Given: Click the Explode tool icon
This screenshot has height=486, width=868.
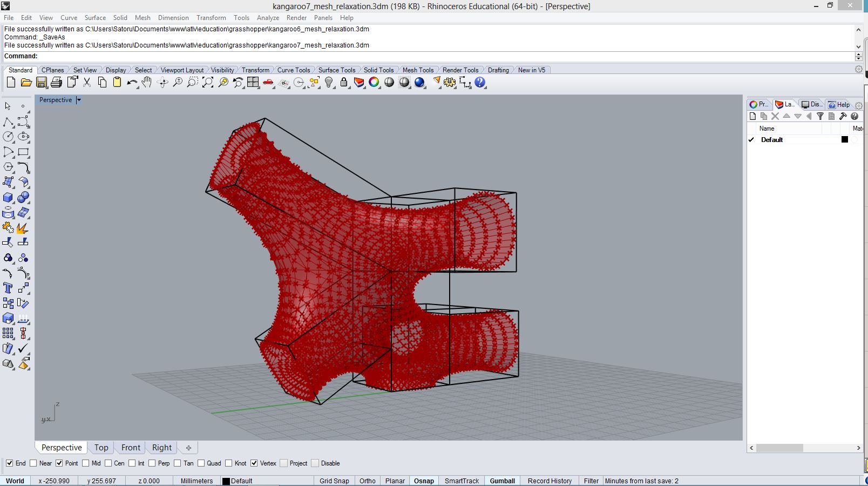Looking at the screenshot, I should click(x=23, y=228).
